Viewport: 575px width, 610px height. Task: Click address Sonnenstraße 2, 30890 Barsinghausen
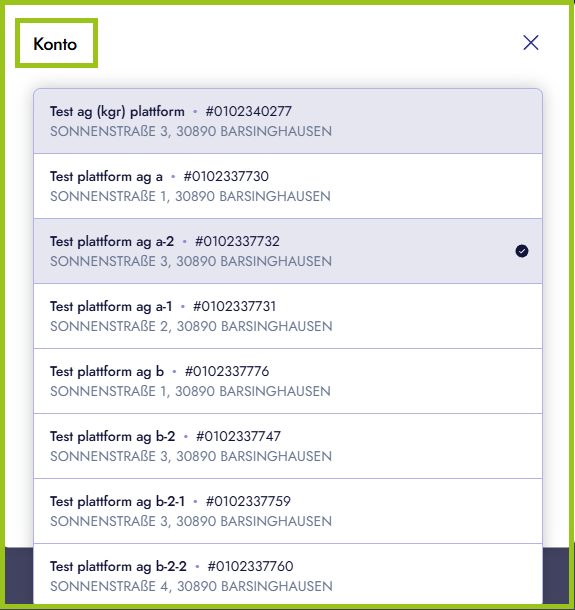[191, 326]
